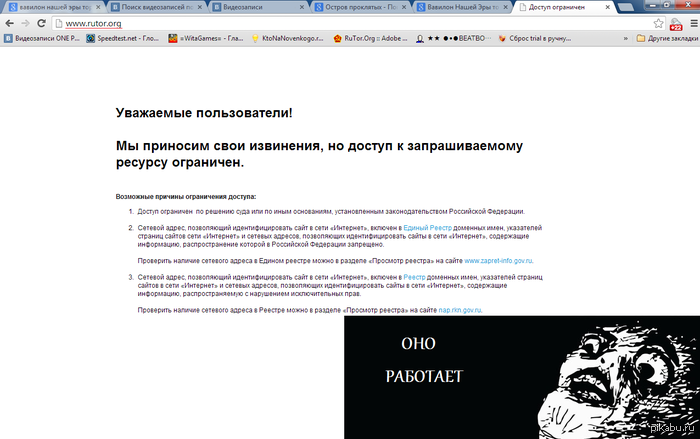700x439 pixels.
Task: Click 'Возможные причины ограничения доступа:' text
Action: pos(186,197)
